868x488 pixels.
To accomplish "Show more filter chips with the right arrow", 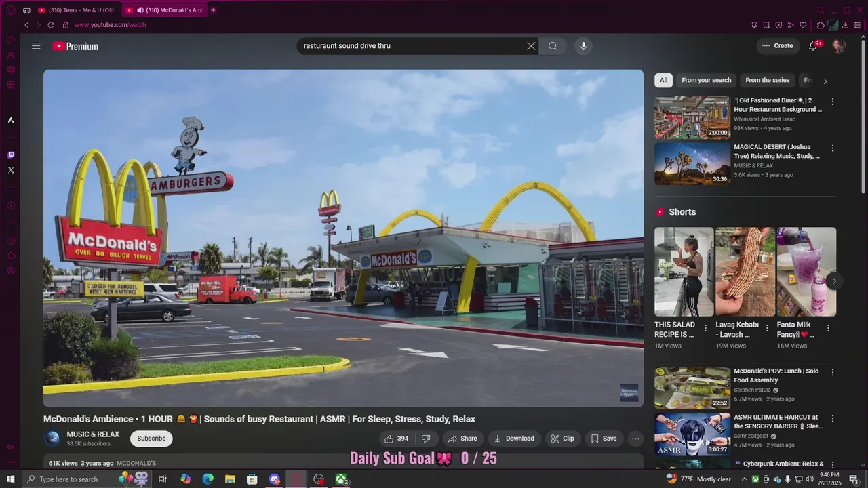I will click(x=825, y=81).
